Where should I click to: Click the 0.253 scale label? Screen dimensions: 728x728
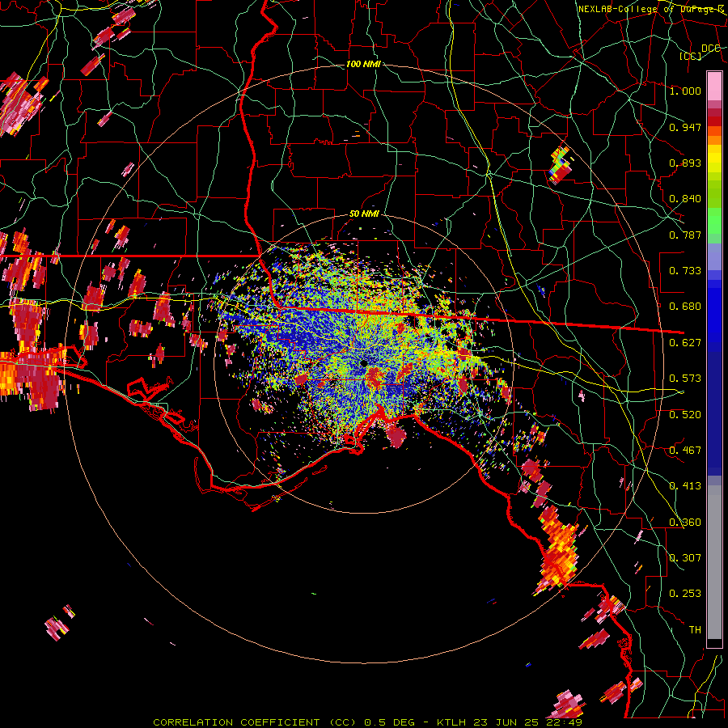(x=685, y=594)
